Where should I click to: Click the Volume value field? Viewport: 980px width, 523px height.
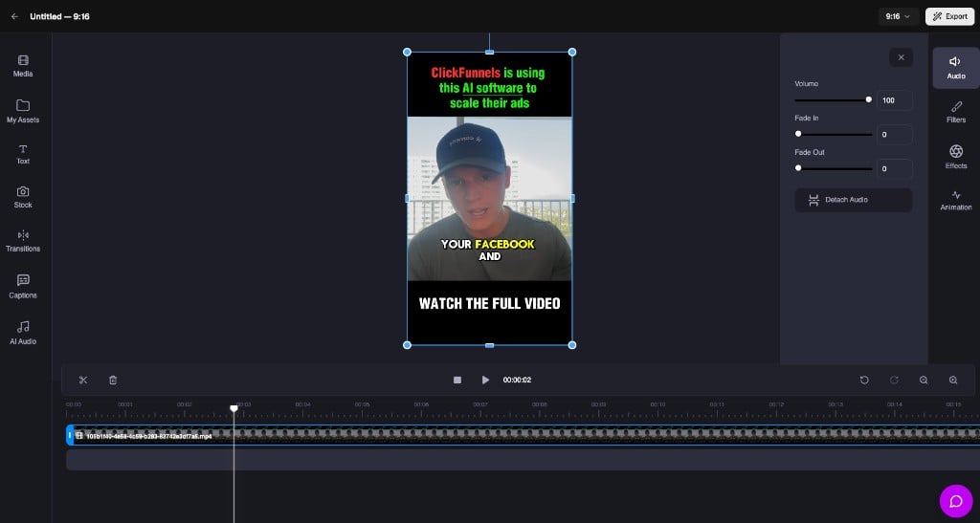(894, 100)
